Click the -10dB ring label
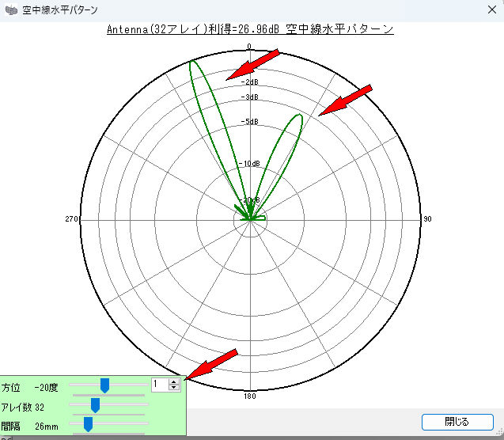Screen dimensions: 504x440 coord(250,164)
